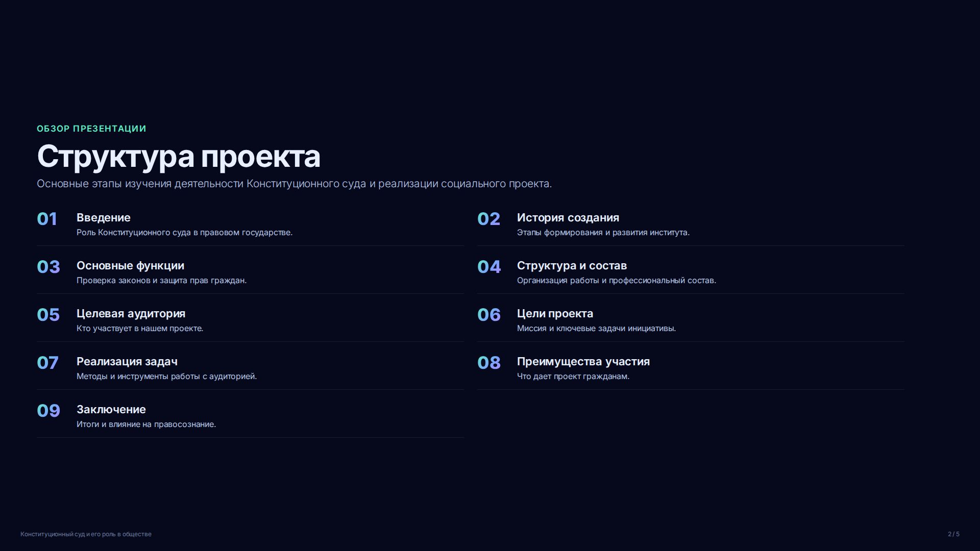This screenshot has height=551, width=980.
Task: Click 'Роль Конституционного суда в правовом государстве.'
Action: (184, 233)
